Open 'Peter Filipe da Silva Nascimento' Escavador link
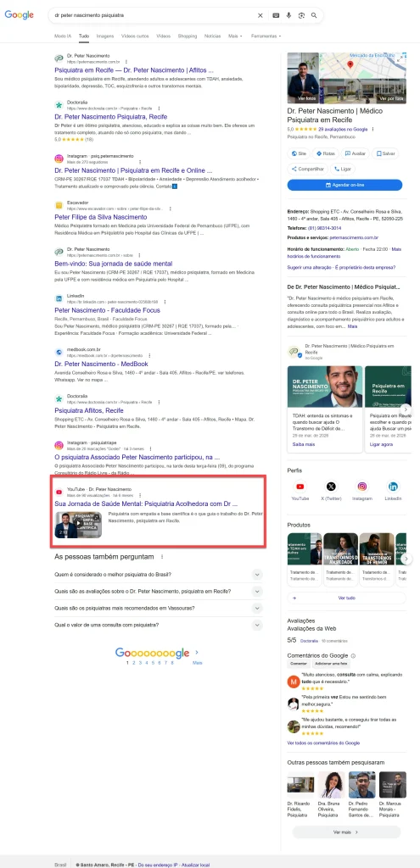This screenshot has height=868, width=420. (101, 217)
